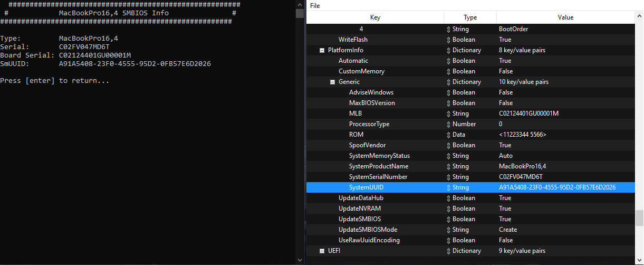
Task: Click the SmUUID value in terminal
Action: [x=135, y=64]
